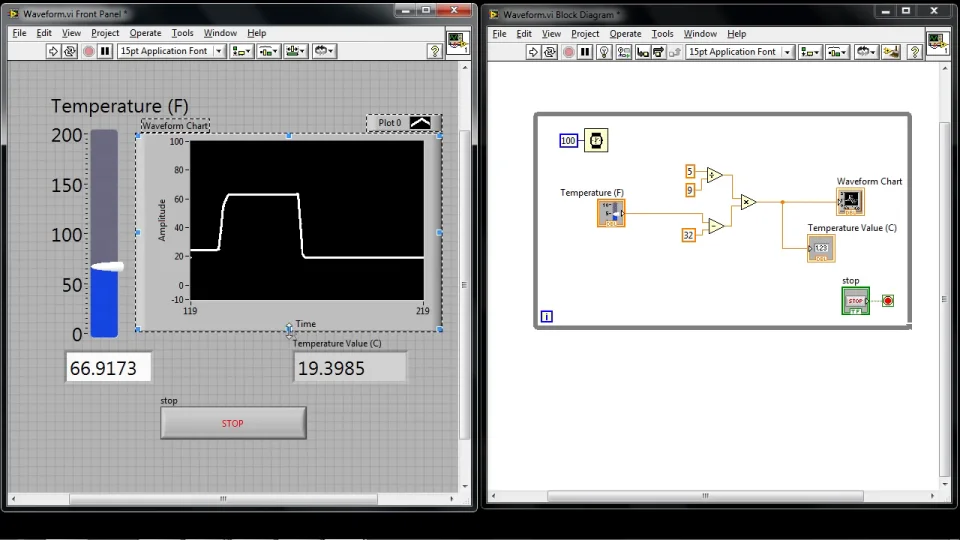Toggle Highlight Execution lightbulb
This screenshot has height=540, width=960.
(604, 52)
